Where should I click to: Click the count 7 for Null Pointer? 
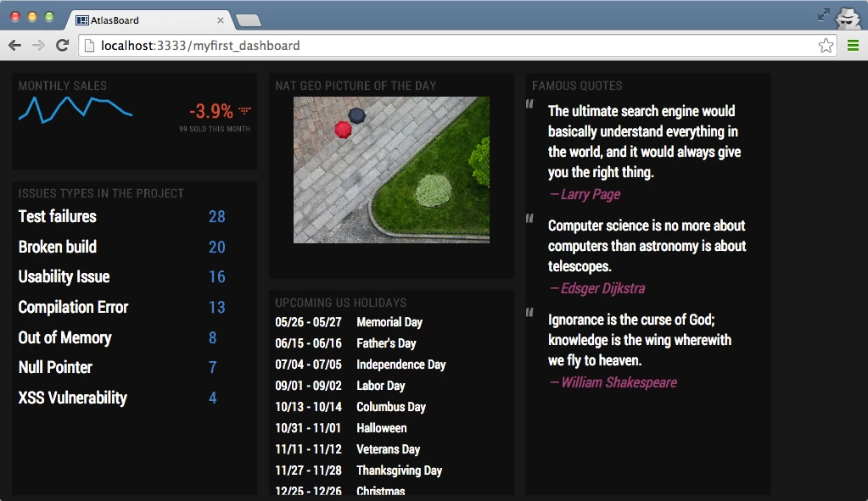(213, 368)
